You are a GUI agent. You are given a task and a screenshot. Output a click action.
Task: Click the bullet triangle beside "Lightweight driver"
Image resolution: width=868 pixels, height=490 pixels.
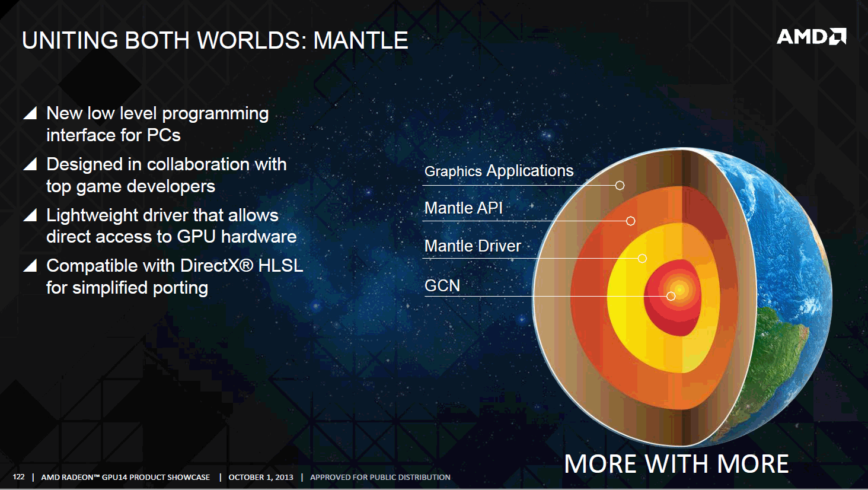click(x=31, y=215)
